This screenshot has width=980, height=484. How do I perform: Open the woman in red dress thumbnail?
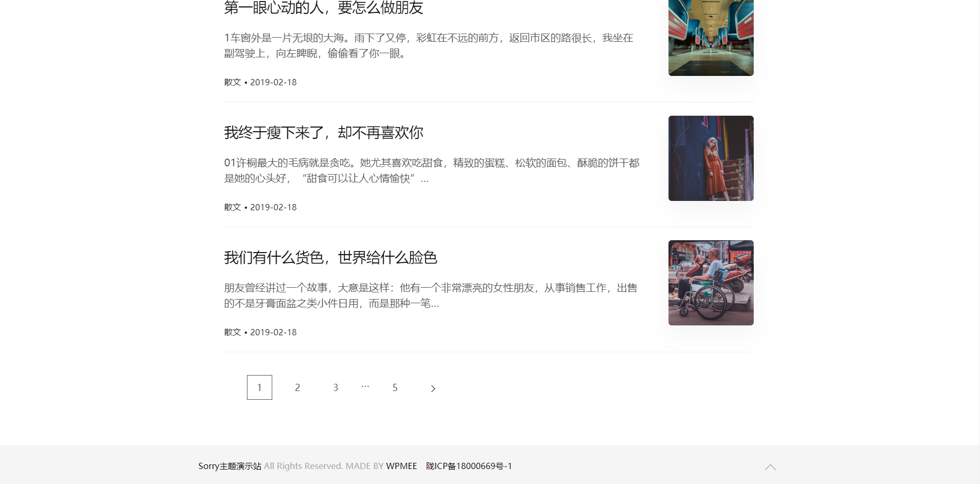710,158
